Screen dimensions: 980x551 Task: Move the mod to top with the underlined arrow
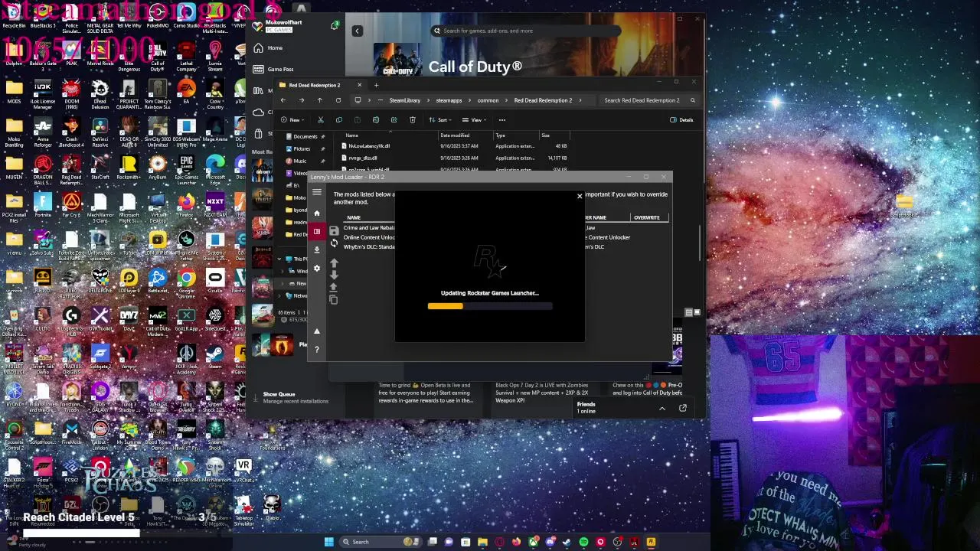pyautogui.click(x=334, y=287)
